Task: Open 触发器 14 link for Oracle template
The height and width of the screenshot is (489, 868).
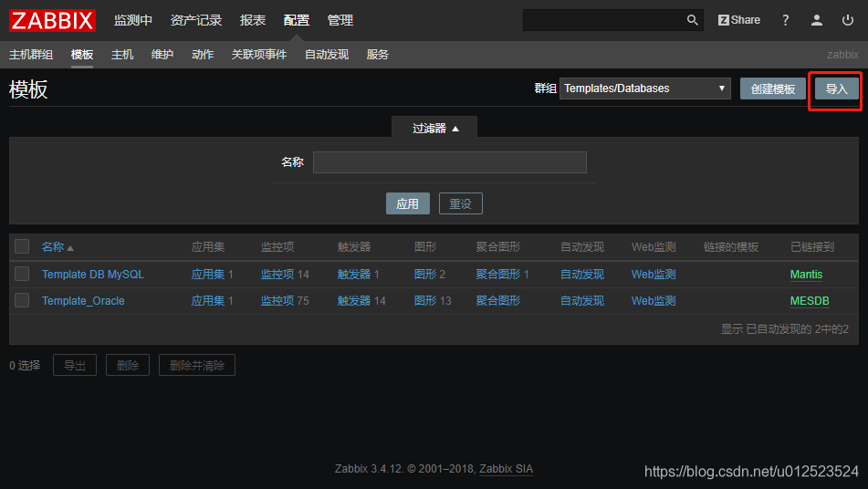Action: tap(354, 301)
